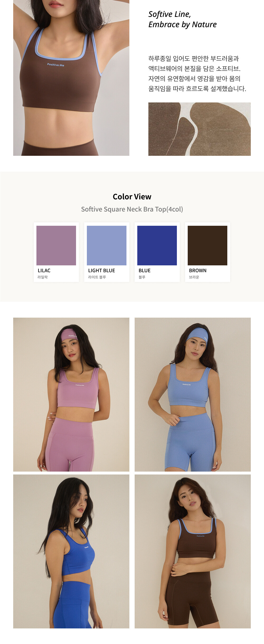Click the Softive Line italic headline

click(x=182, y=19)
